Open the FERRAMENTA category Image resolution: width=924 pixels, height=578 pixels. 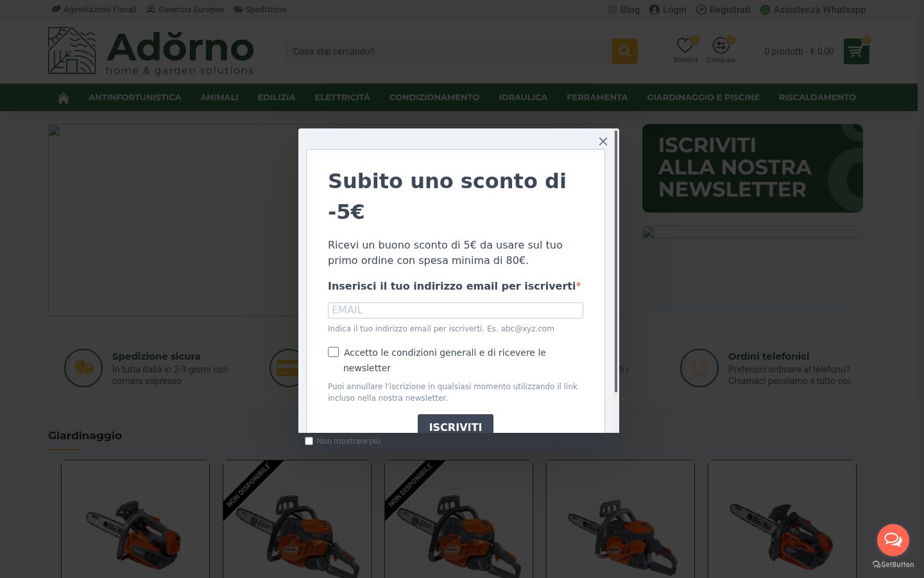pos(597,98)
